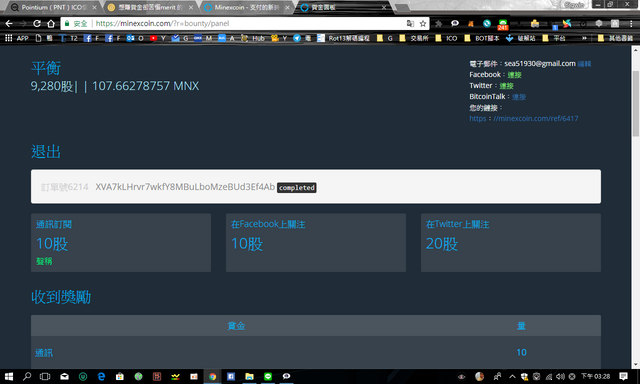
Task: Click the taskbar clock showing 03:28
Action: click(596, 376)
